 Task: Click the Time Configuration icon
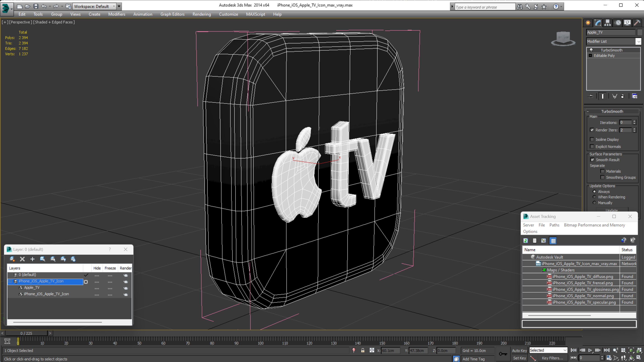coord(609,358)
